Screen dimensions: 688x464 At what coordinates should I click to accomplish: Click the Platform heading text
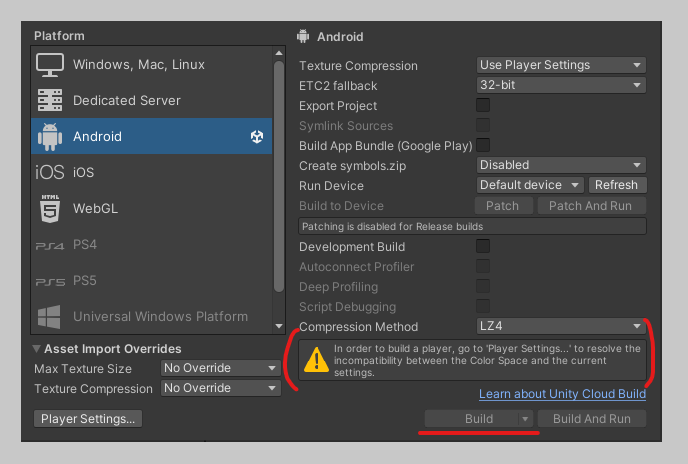(59, 36)
